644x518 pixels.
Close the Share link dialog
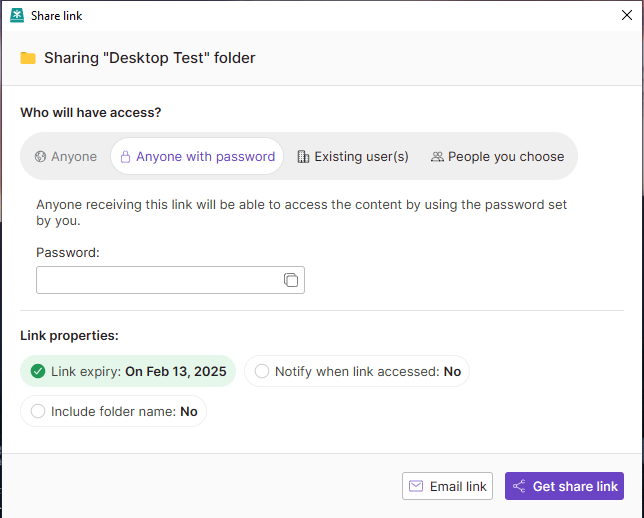click(627, 15)
